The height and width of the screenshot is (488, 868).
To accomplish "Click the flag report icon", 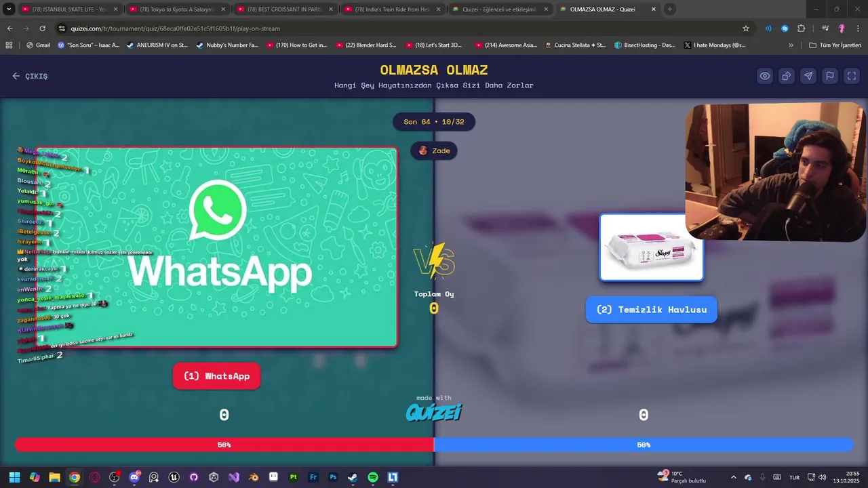I will [830, 76].
